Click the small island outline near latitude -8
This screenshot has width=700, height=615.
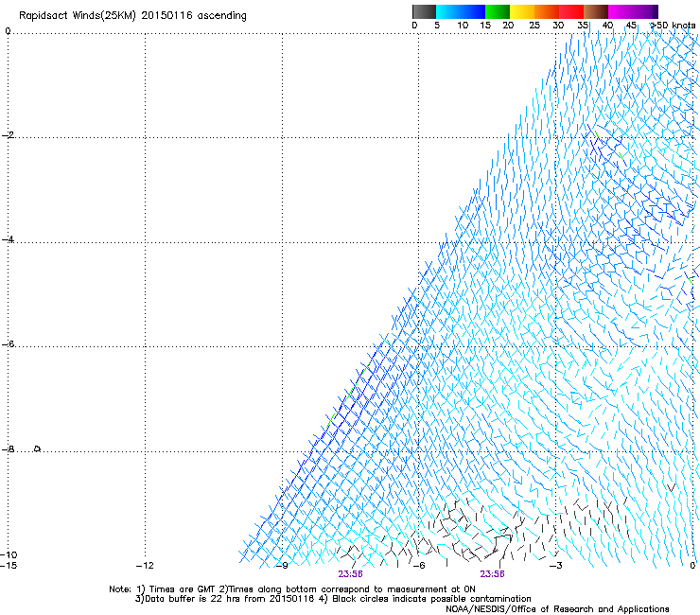click(37, 448)
